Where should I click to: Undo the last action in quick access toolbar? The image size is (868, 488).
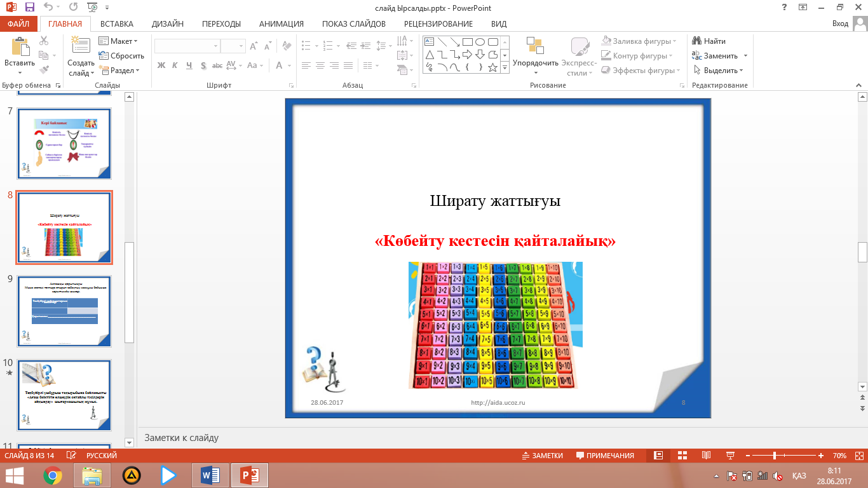pyautogui.click(x=49, y=8)
